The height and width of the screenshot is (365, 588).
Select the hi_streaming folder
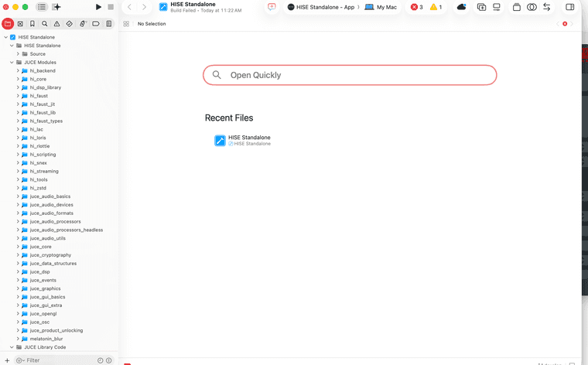tap(44, 171)
